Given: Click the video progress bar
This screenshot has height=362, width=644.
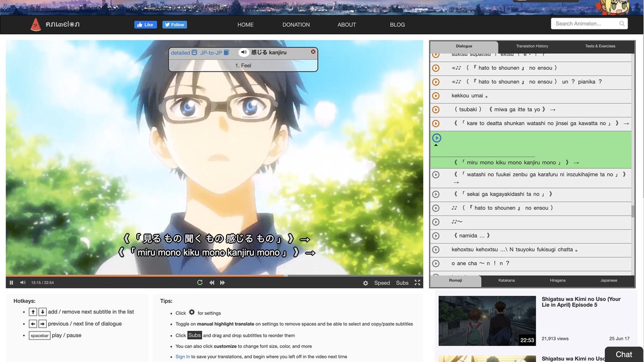Looking at the screenshot, I should [x=215, y=276].
